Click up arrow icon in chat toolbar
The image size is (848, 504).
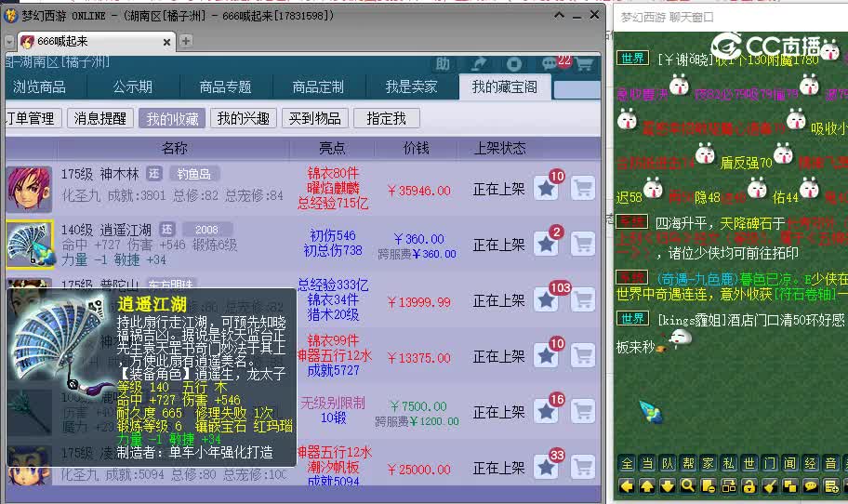tap(647, 486)
